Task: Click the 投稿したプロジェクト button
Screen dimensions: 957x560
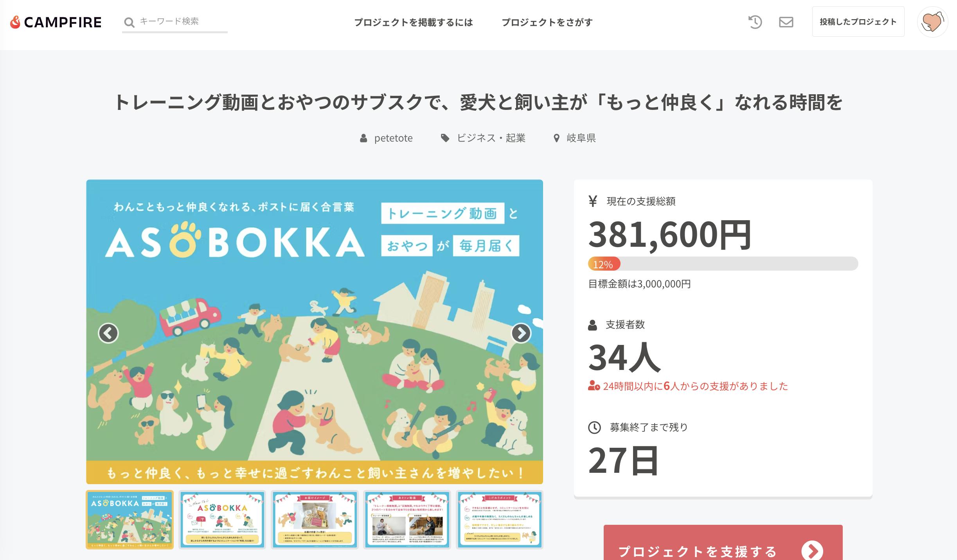Action: [x=858, y=22]
